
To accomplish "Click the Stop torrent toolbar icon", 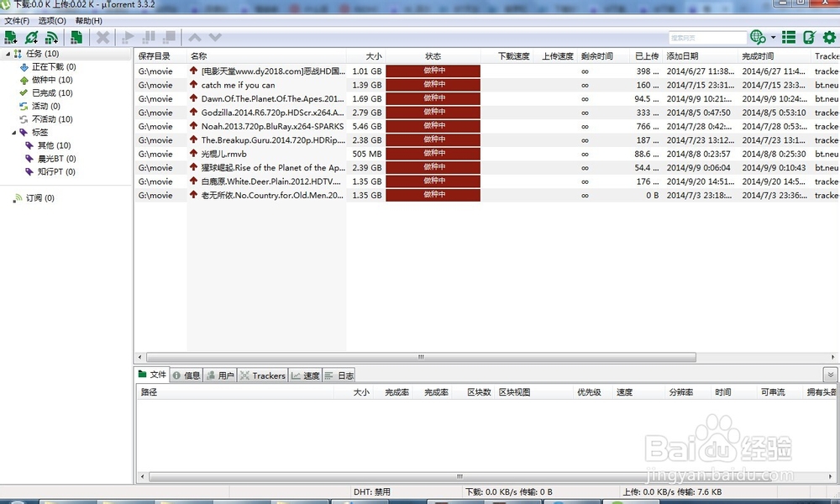I will 170,38.
